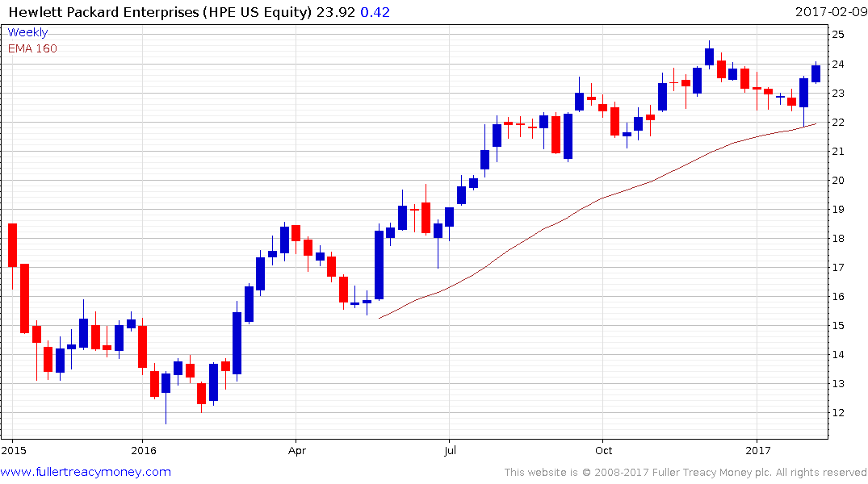Open the www.fullertreacymoney.com link
868x484 pixels.
tap(86, 472)
